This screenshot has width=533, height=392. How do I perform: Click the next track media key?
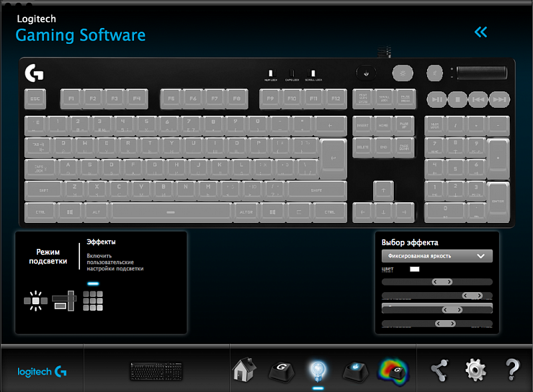pos(500,100)
